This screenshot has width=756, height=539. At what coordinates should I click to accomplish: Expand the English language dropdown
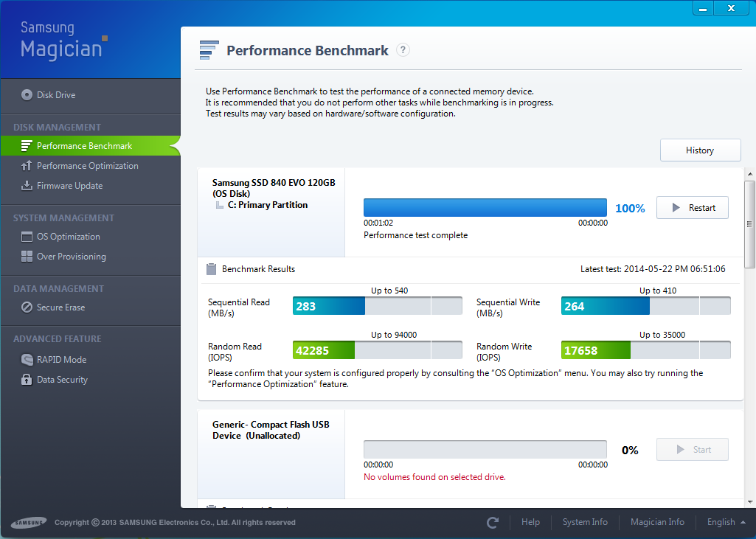[726, 522]
